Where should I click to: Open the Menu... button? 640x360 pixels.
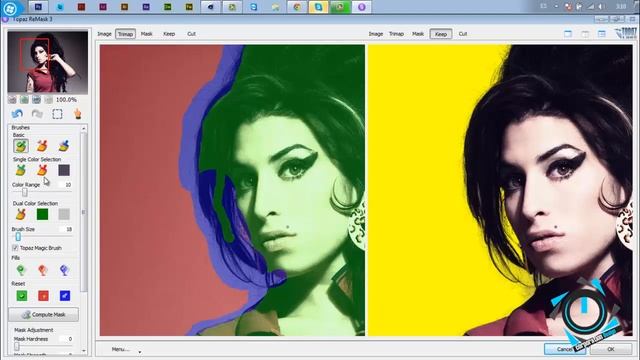point(120,349)
